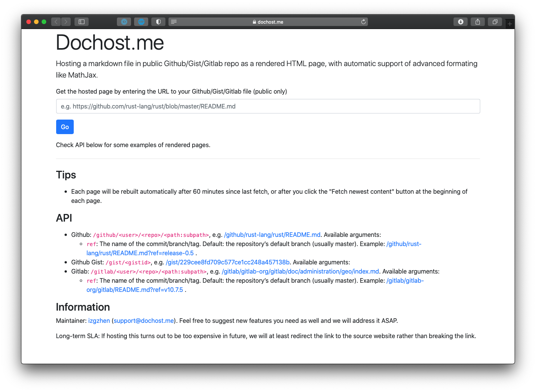Open the README.md?ref=release-0.5 example link
This screenshot has width=536, height=392.
pos(140,253)
